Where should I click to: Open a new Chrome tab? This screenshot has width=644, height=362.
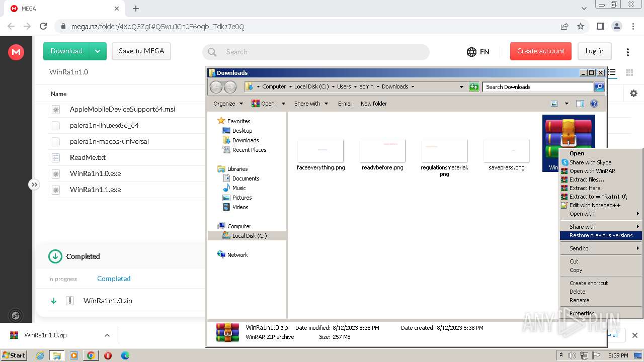point(136,9)
